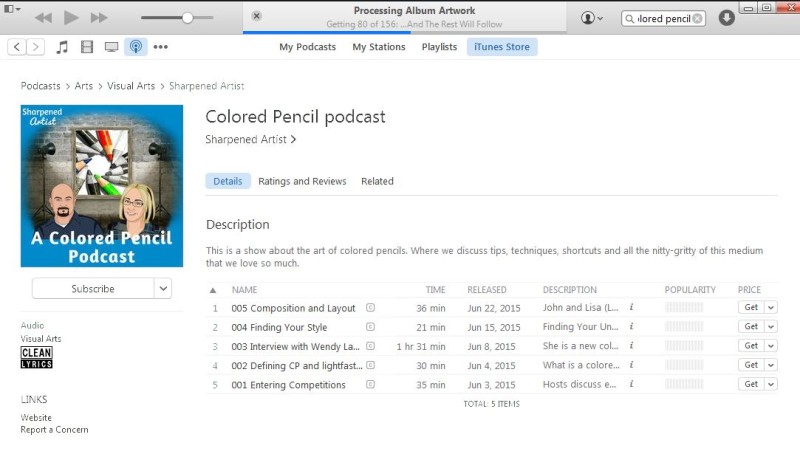The width and height of the screenshot is (800, 454).
Task: Open the account user menu
Action: [592, 18]
